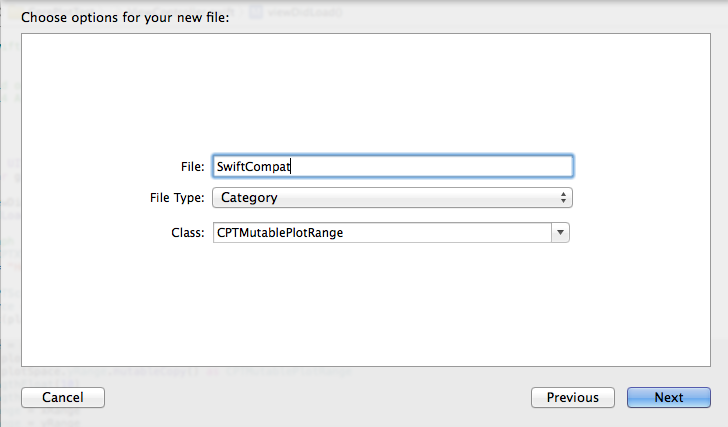Click the SwiftCompat text in File field
This screenshot has width=728, height=427.
coord(254,167)
